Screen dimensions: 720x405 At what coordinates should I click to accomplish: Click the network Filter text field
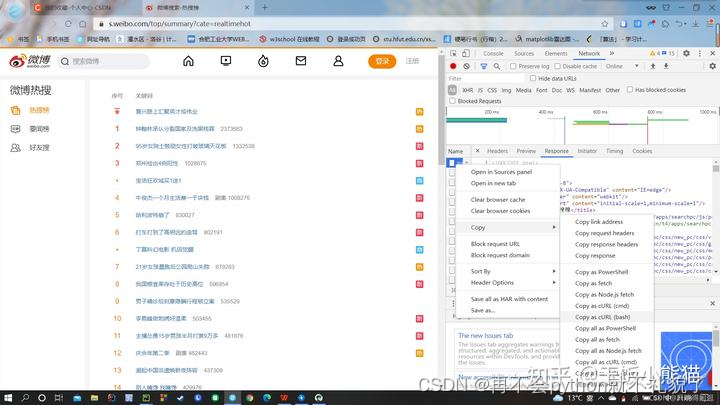486,79
